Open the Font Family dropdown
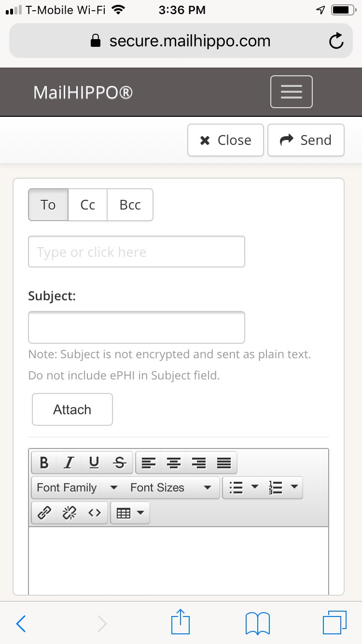362x644 pixels. pyautogui.click(x=76, y=488)
